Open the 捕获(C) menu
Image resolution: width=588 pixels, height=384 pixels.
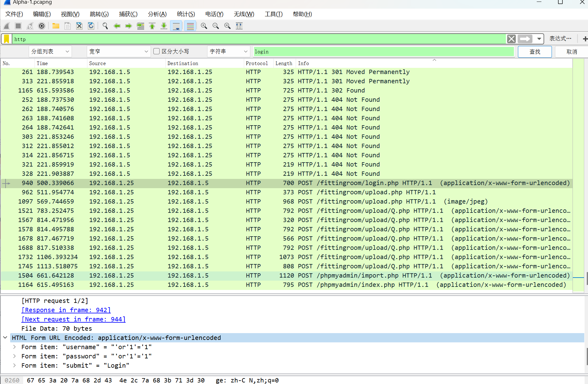128,14
